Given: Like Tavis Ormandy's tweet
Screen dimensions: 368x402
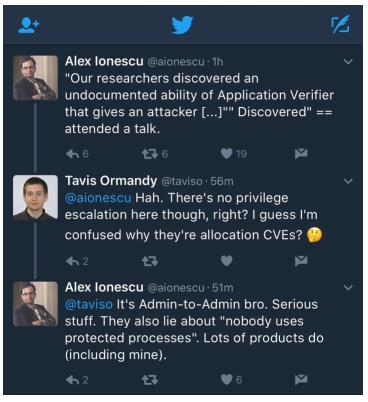Looking at the screenshot, I should pos(227,261).
